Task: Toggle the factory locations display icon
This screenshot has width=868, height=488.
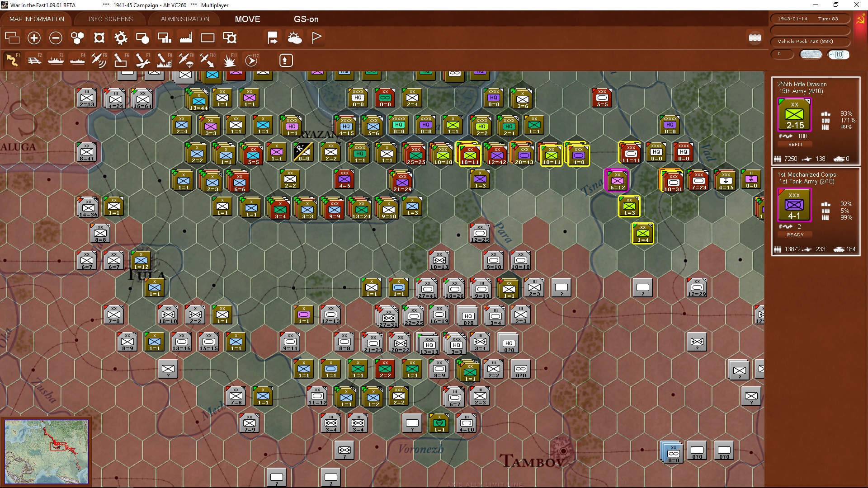Action: click(x=186, y=38)
